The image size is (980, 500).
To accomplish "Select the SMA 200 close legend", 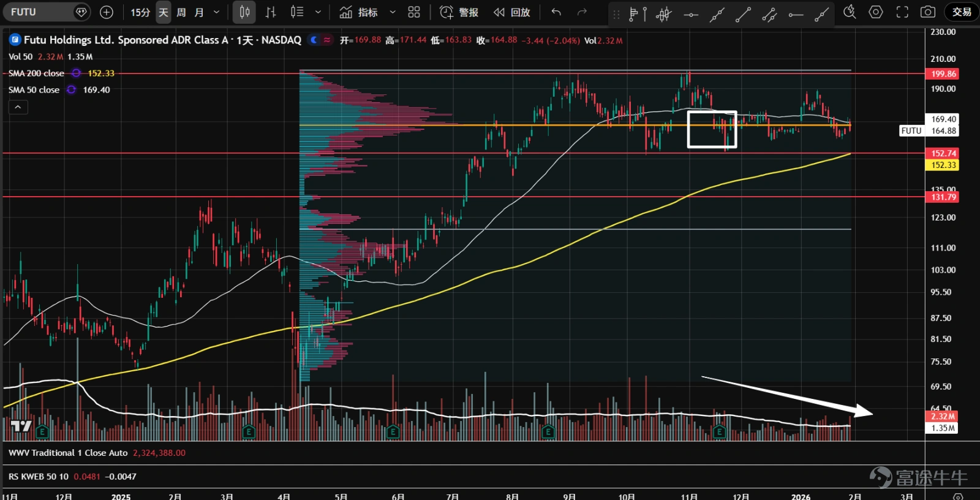I will point(36,73).
